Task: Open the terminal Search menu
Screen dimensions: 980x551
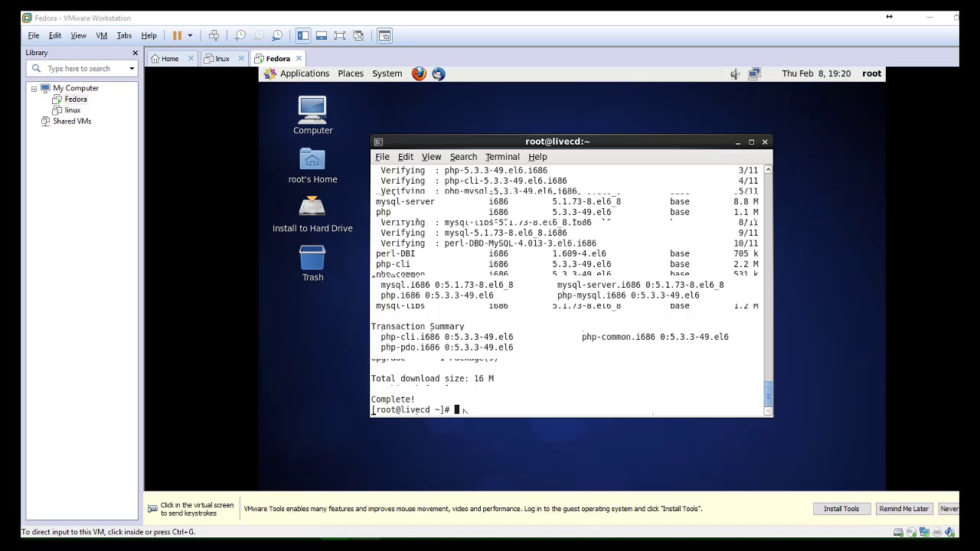Action: pyautogui.click(x=463, y=157)
